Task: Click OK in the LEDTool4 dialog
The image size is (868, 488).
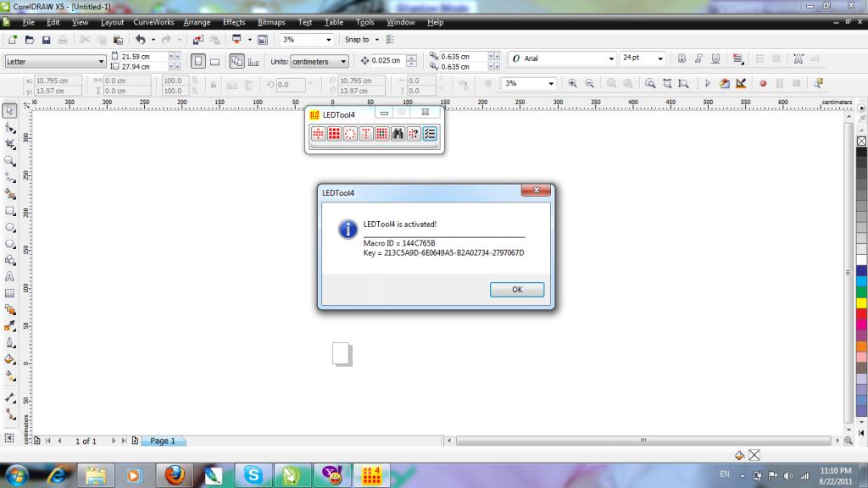Action: pyautogui.click(x=517, y=290)
